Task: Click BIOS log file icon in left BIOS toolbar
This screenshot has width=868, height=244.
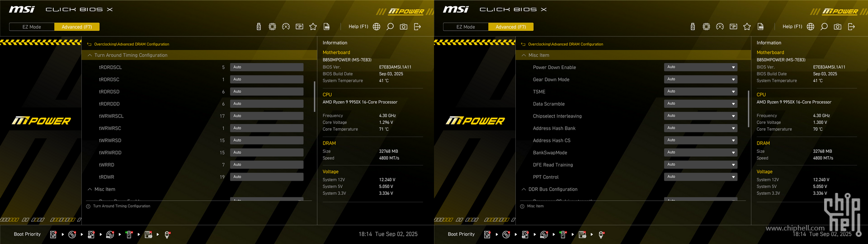Action: pyautogui.click(x=326, y=27)
